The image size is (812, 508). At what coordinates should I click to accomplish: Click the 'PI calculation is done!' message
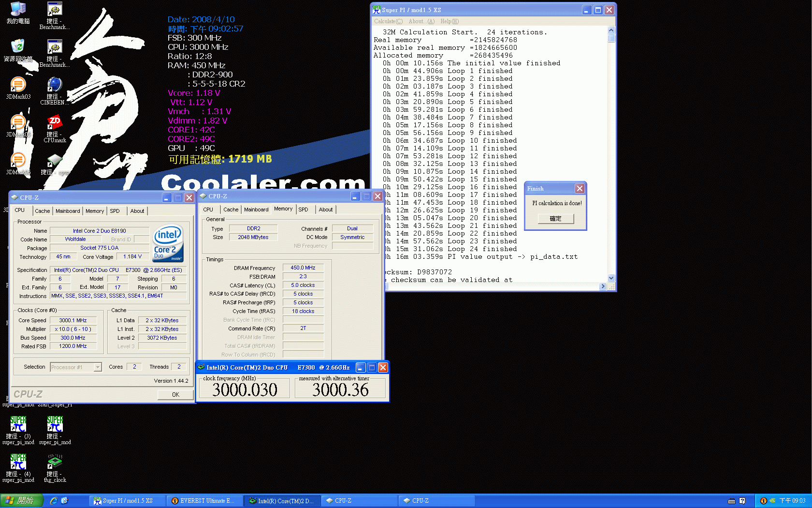tap(557, 203)
